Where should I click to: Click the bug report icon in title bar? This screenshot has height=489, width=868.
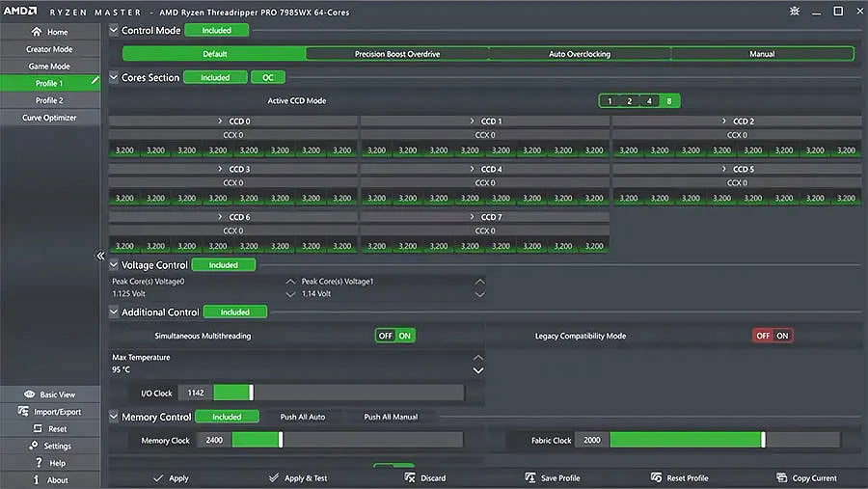tap(795, 11)
